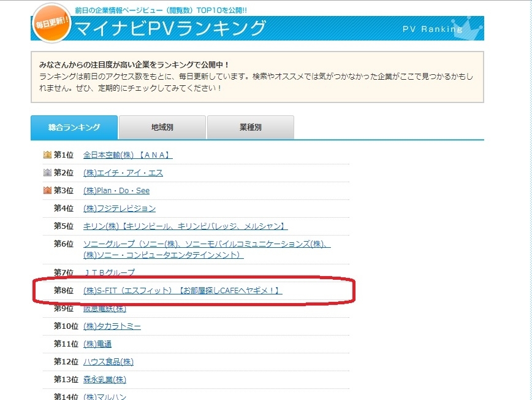Visit the (株)Plan・Do・See company page
This screenshot has height=400, width=532.
pyautogui.click(x=116, y=191)
